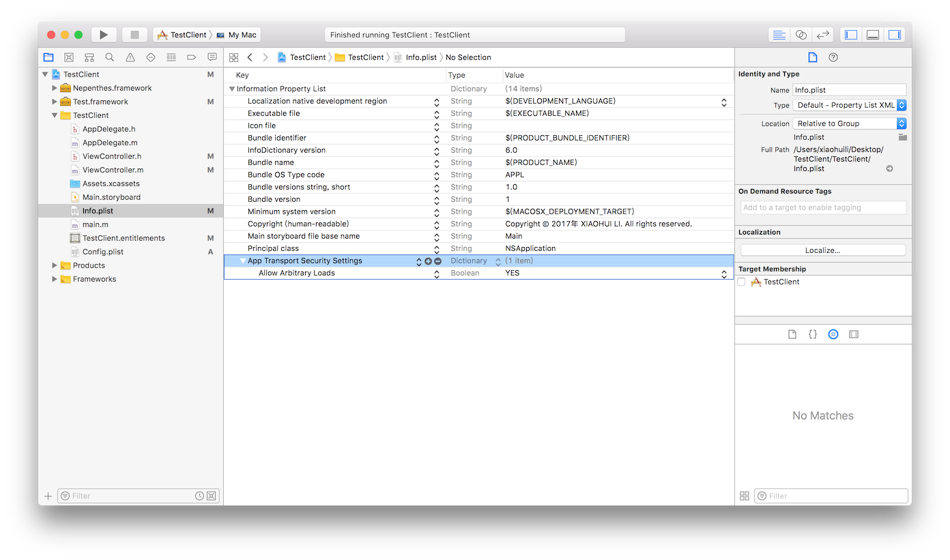Click TestClient folder in jump bar
The height and width of the screenshot is (560, 950).
(360, 57)
